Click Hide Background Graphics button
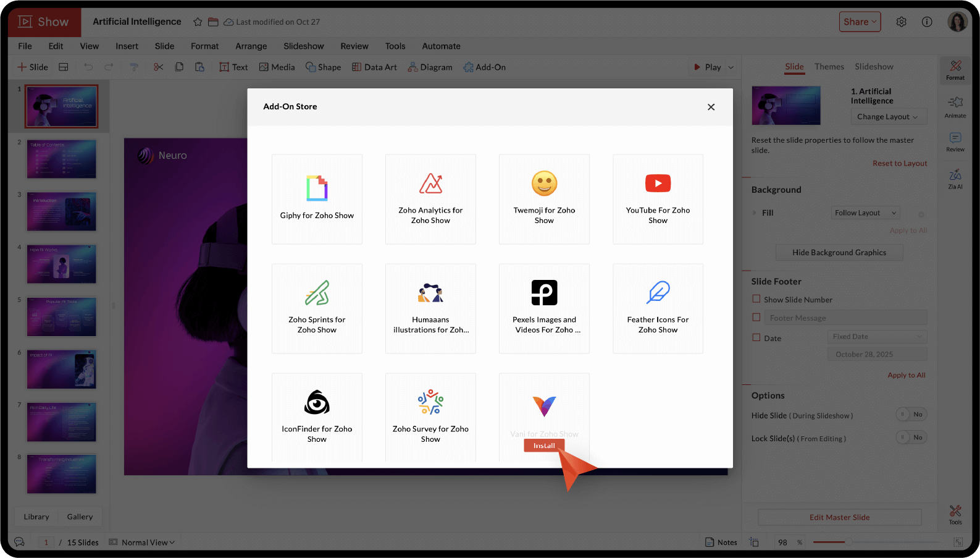Screen dimensions: 980x558 point(839,252)
